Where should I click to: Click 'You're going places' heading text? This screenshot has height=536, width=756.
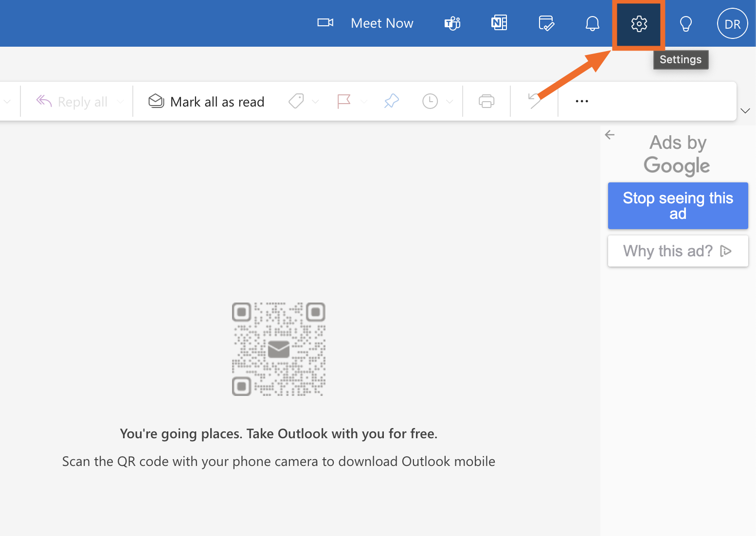point(279,433)
